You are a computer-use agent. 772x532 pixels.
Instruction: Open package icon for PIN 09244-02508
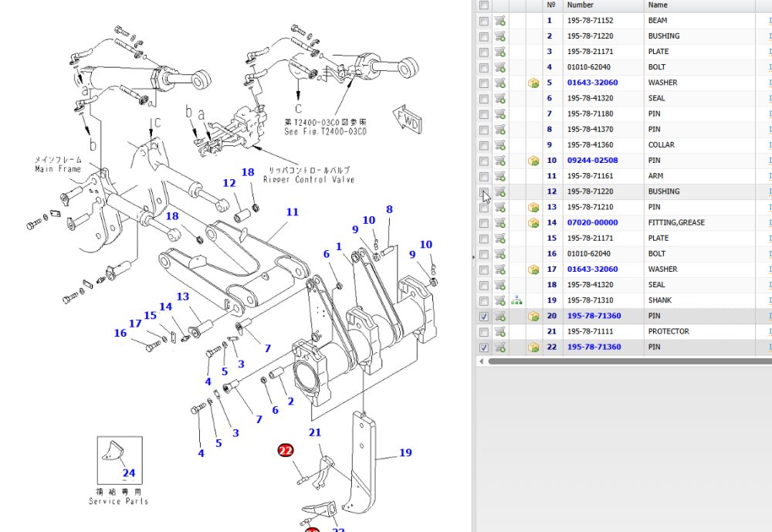click(533, 161)
